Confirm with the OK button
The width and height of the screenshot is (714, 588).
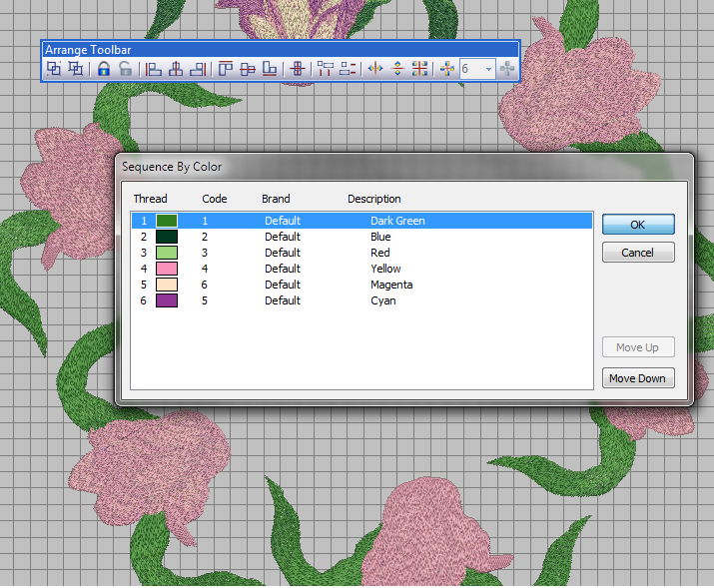click(x=638, y=225)
